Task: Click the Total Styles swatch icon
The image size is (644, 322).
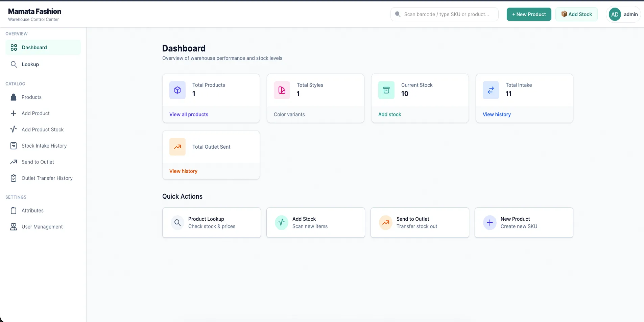Action: pyautogui.click(x=282, y=90)
